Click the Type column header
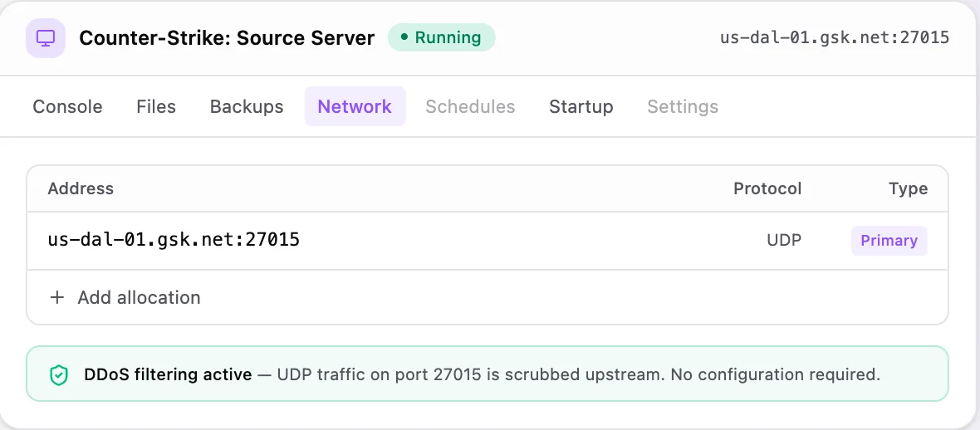 [x=908, y=188]
